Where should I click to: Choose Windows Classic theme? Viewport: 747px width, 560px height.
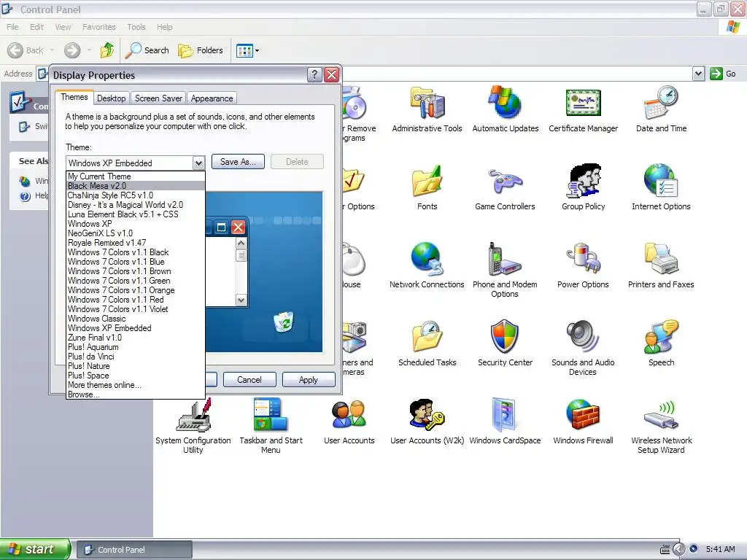[136, 319]
